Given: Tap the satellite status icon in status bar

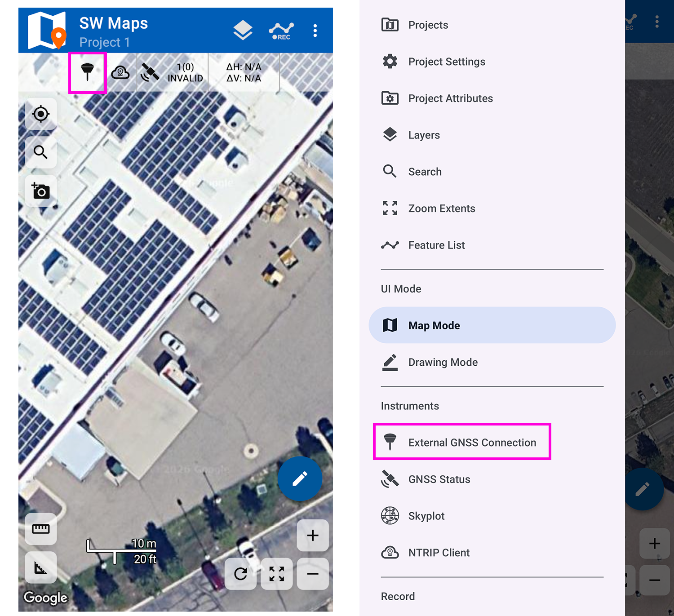Looking at the screenshot, I should click(x=150, y=72).
